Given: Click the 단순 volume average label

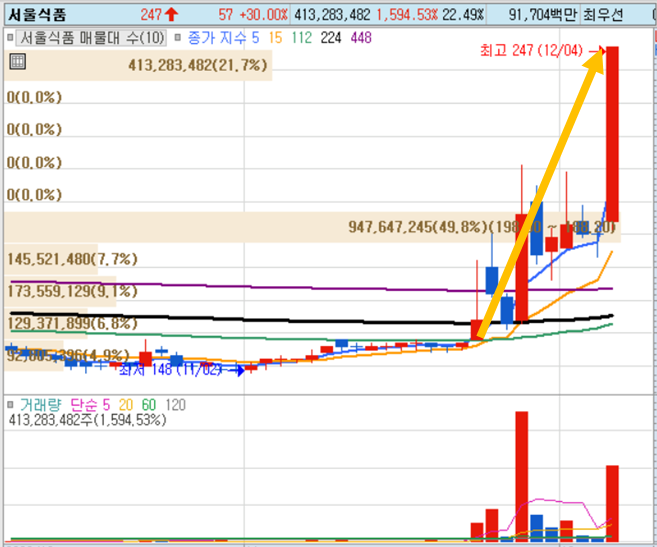Looking at the screenshot, I should tap(84, 405).
